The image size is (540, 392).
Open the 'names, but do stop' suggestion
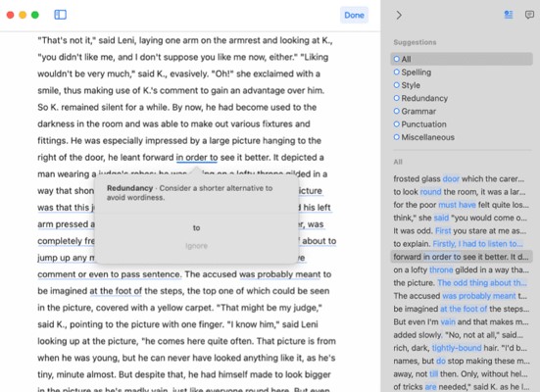tap(462, 361)
